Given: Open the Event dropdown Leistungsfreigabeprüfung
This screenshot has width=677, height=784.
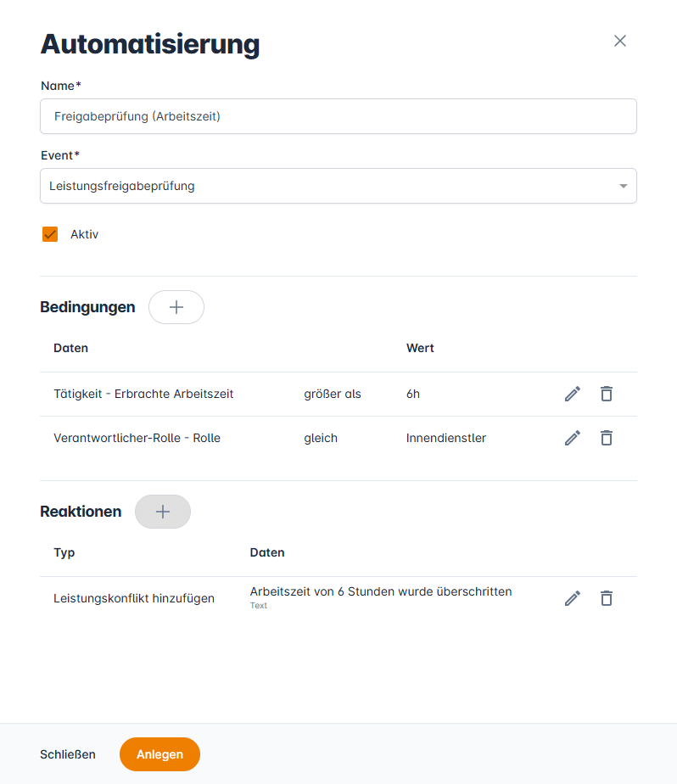Looking at the screenshot, I should pyautogui.click(x=338, y=186).
